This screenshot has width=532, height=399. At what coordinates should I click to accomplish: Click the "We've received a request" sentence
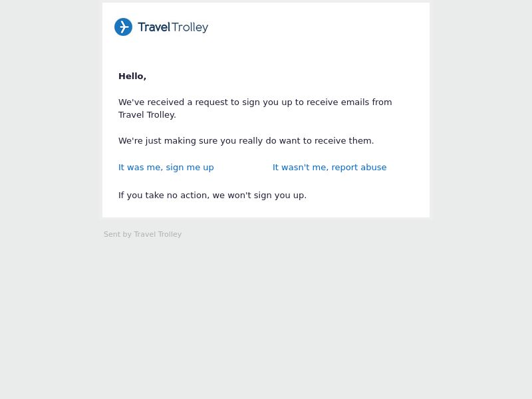click(x=255, y=108)
